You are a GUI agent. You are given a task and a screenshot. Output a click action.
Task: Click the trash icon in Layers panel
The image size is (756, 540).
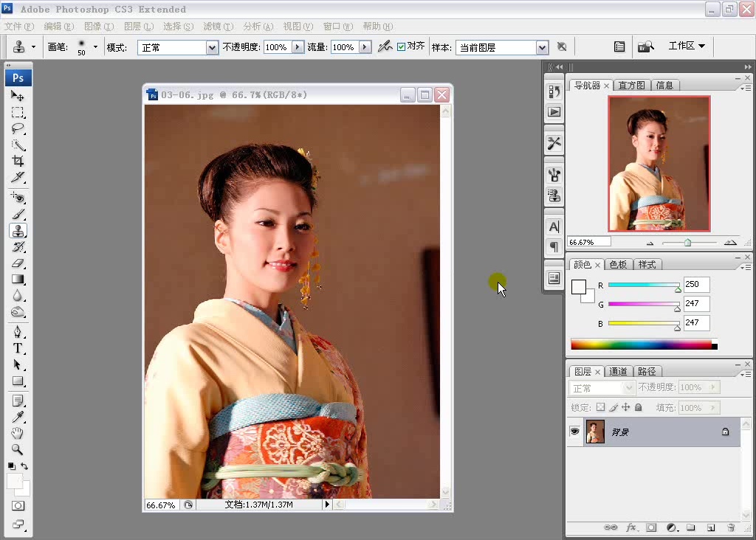[731, 527]
